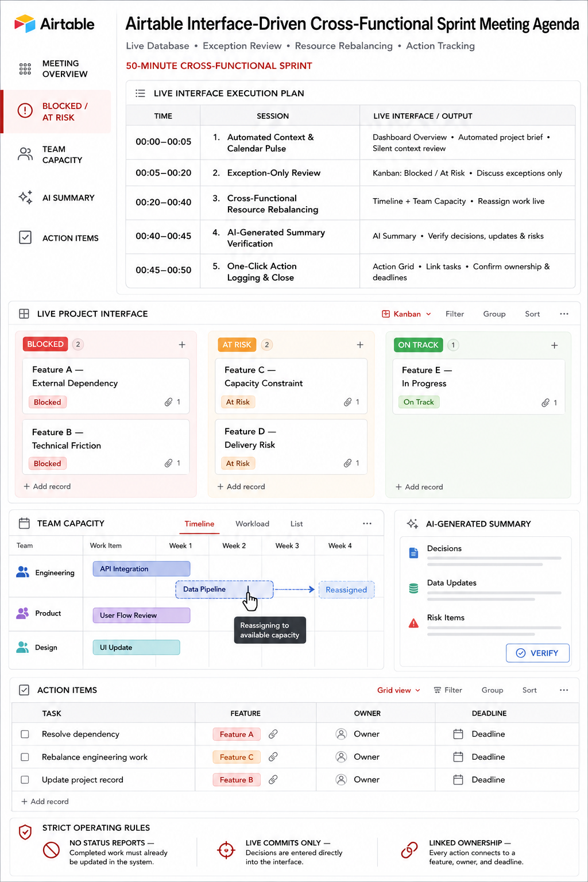Open Meeting Overview grid icon in sidebar
The height and width of the screenshot is (882, 588).
tap(25, 69)
